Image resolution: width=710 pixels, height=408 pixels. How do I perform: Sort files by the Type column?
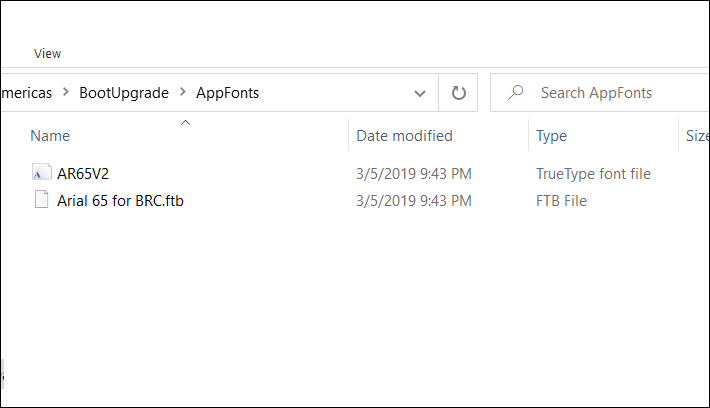tap(551, 136)
